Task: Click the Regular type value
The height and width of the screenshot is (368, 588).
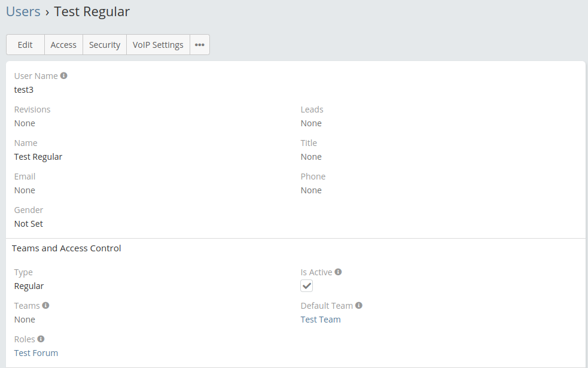Action: pyautogui.click(x=29, y=286)
